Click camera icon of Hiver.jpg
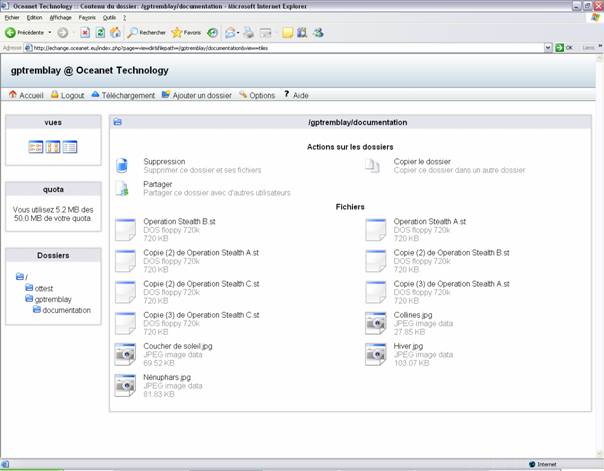Viewport: 604px width, 471px height. pyautogui.click(x=376, y=354)
